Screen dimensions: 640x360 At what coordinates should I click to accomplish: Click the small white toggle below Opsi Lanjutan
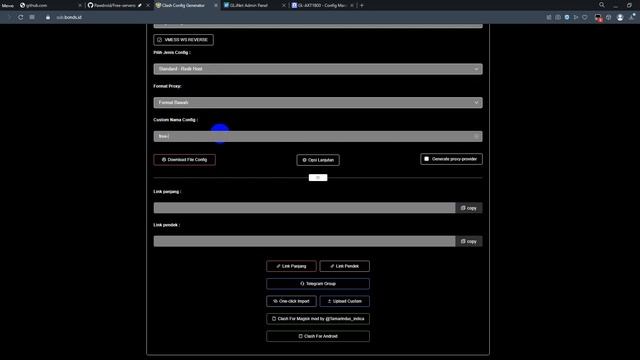pos(318,178)
